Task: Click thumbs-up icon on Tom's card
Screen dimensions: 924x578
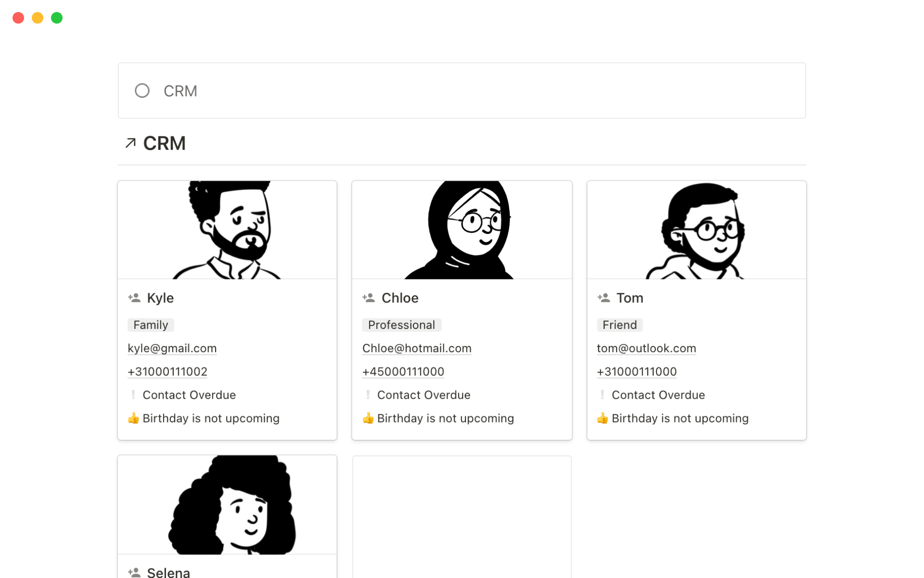Action: (603, 418)
